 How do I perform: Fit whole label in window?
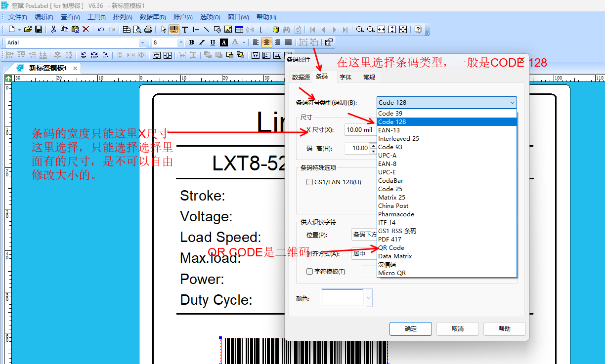point(403,30)
